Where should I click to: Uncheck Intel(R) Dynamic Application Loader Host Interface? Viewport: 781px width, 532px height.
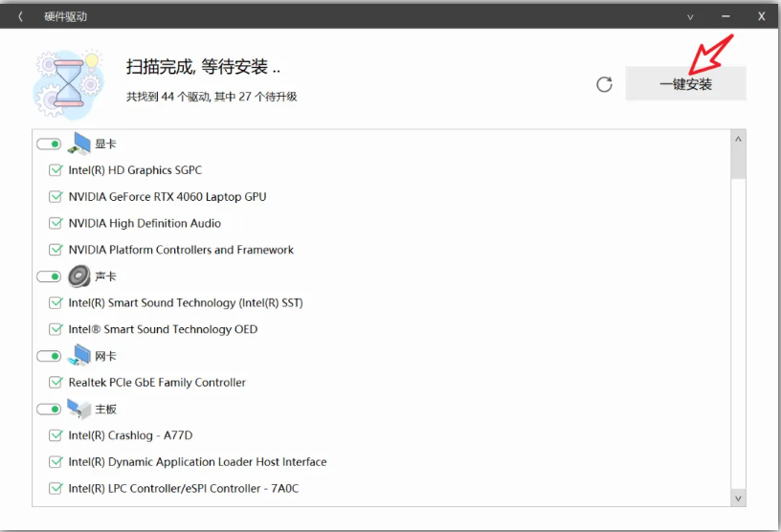[56, 462]
